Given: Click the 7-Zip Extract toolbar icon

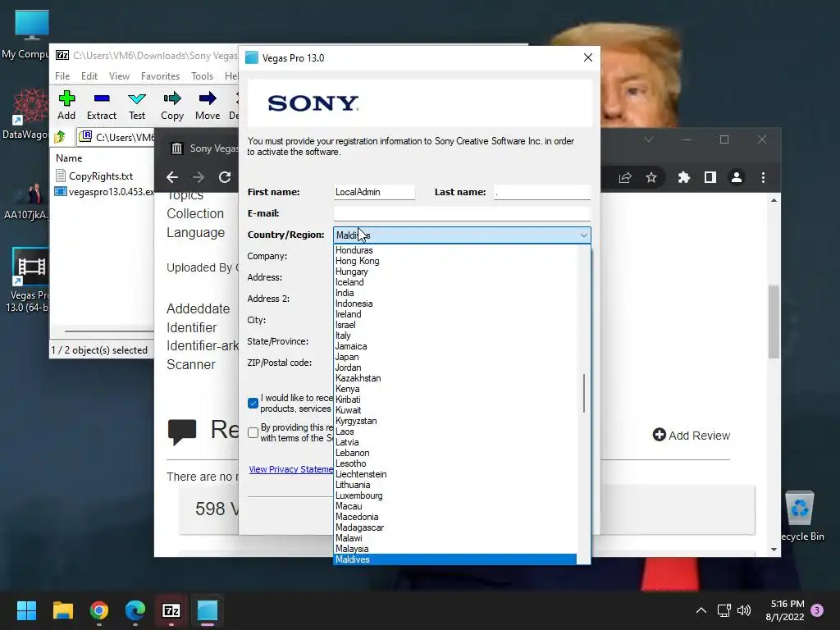Looking at the screenshot, I should 101,98.
